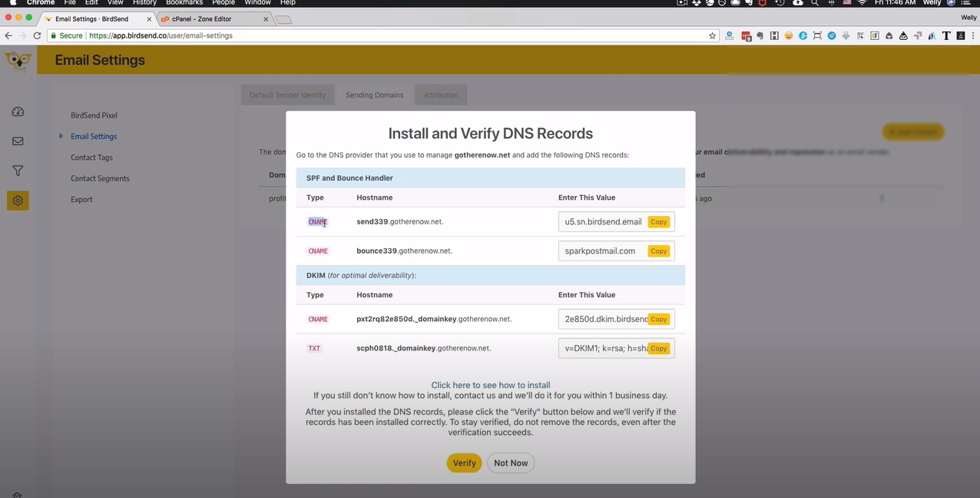Open the BirdSend Pixel settings page
Image resolution: width=980 pixels, height=498 pixels.
pyautogui.click(x=94, y=115)
